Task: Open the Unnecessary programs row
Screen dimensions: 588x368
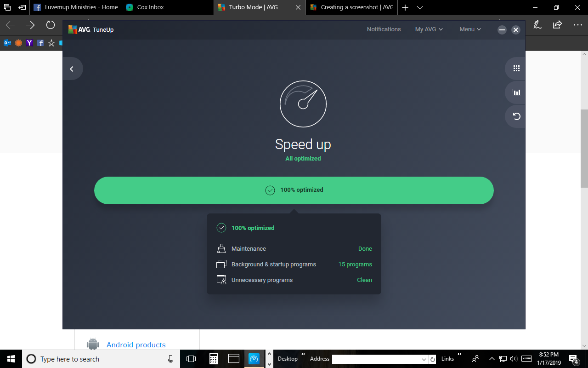Action: pos(294,280)
